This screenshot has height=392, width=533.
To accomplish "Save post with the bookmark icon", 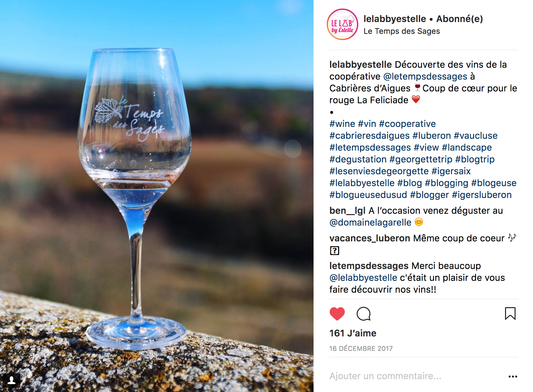I will click(510, 313).
